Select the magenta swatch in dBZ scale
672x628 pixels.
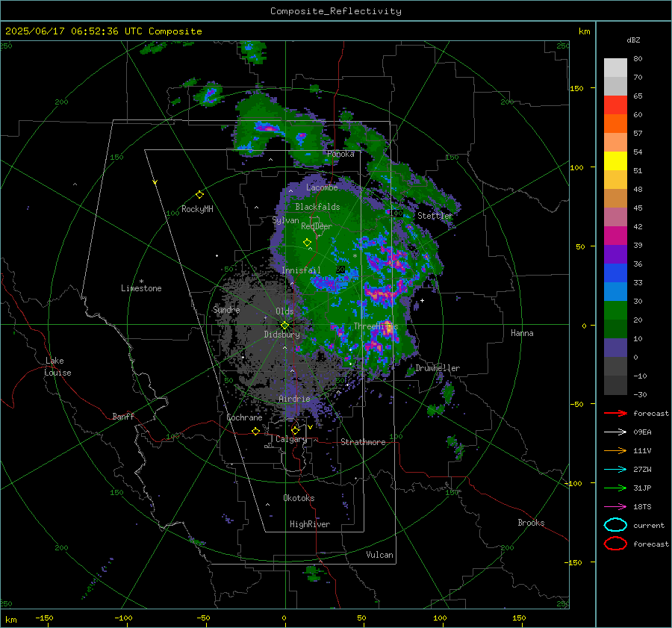click(x=615, y=236)
